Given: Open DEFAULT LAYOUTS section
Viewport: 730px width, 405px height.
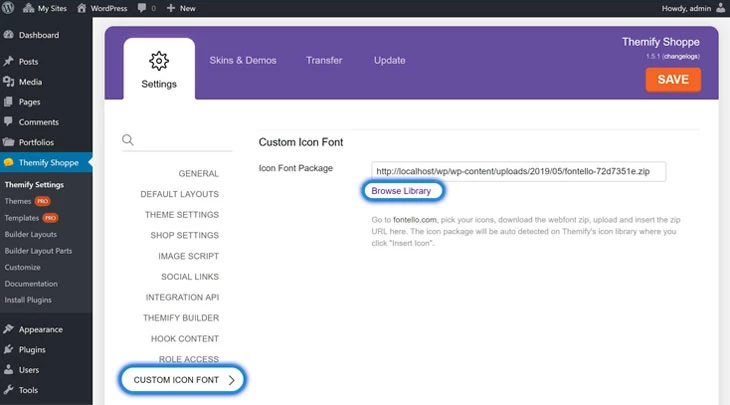Looking at the screenshot, I should [179, 194].
